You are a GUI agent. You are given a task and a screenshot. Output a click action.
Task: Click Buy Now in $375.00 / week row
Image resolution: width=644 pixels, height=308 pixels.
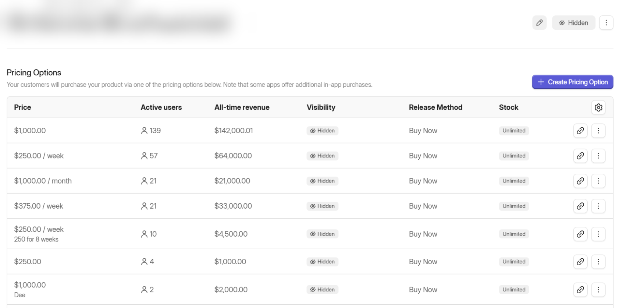(x=423, y=206)
